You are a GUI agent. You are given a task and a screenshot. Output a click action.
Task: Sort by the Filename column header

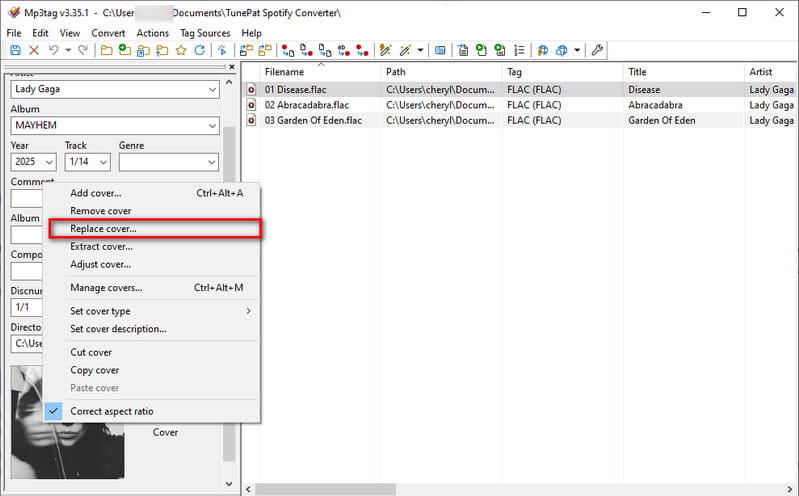(320, 72)
